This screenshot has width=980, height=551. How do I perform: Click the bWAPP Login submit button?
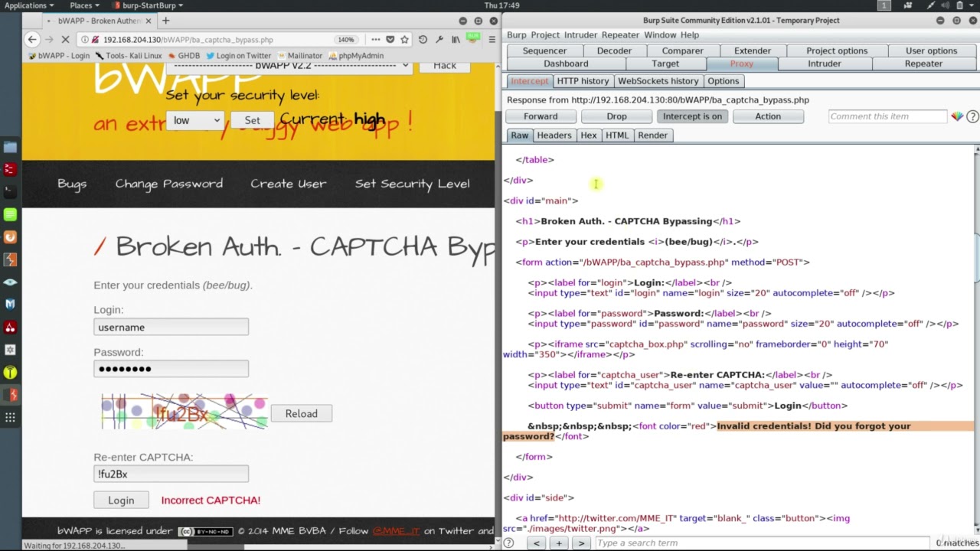click(121, 500)
